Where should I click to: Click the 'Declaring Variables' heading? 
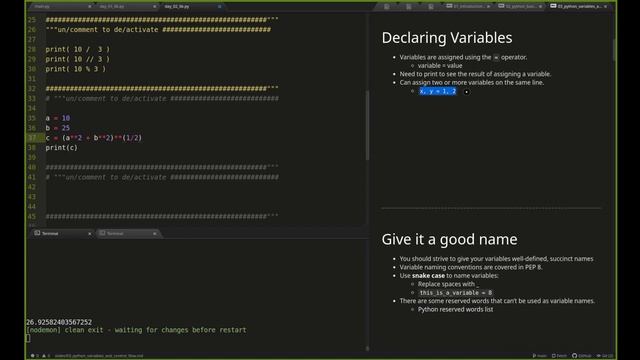coord(447,38)
